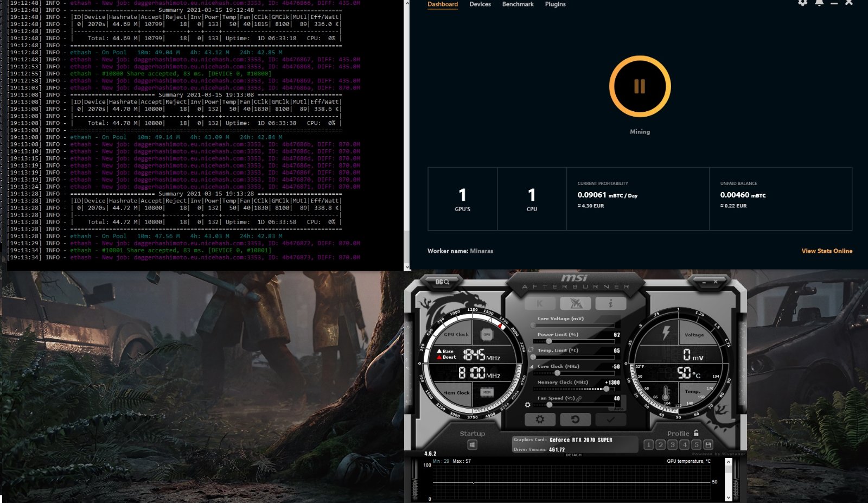This screenshot has width=868, height=503.
Task: Open Afterburner information panel (i button)
Action: (610, 303)
